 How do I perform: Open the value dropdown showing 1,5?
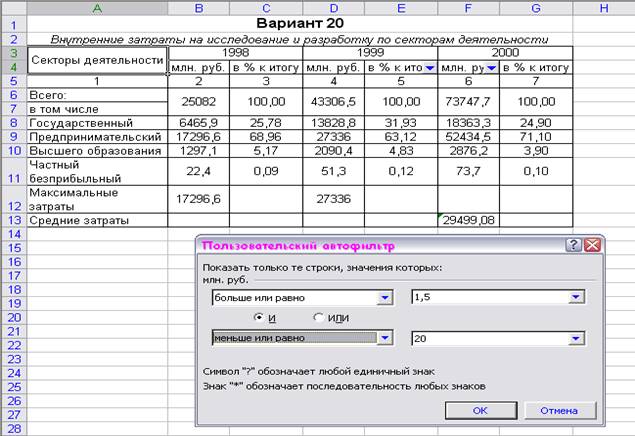click(576, 298)
